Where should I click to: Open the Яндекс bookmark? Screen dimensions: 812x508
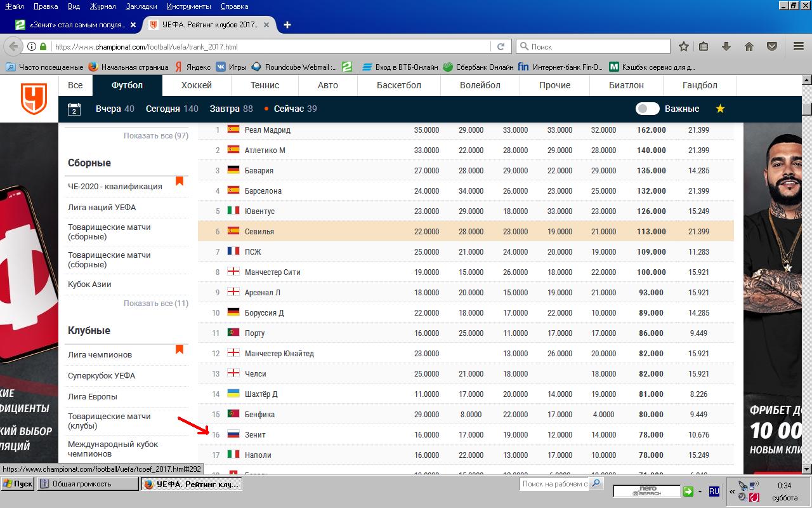click(193, 67)
